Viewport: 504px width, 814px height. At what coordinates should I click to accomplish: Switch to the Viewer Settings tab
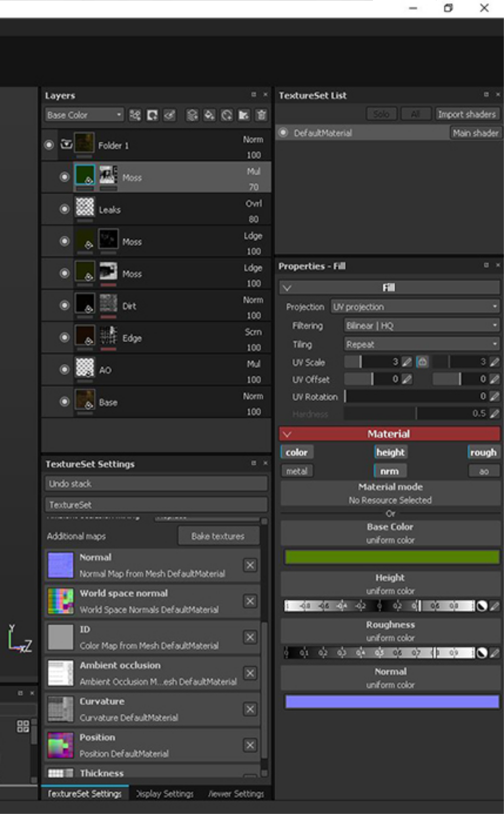click(236, 794)
